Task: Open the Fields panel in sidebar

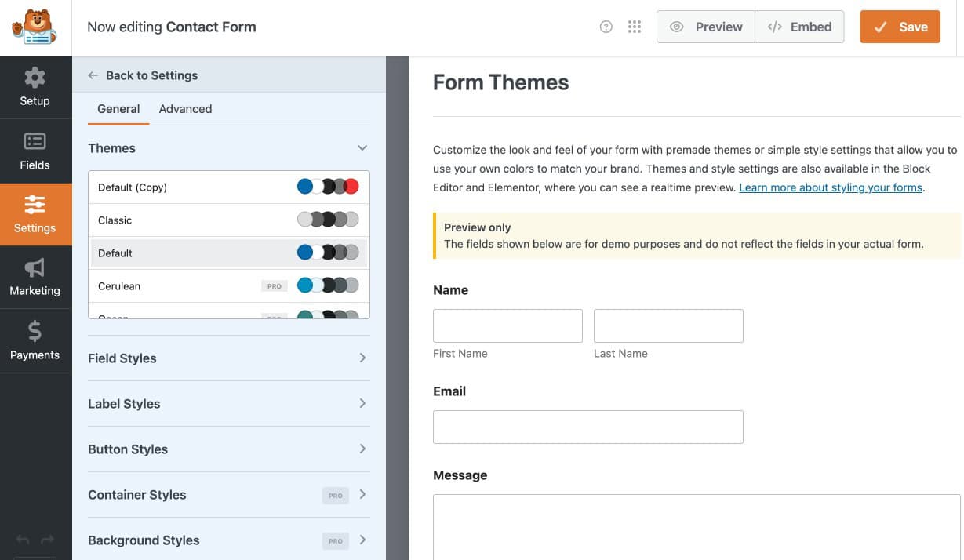Action: click(35, 151)
